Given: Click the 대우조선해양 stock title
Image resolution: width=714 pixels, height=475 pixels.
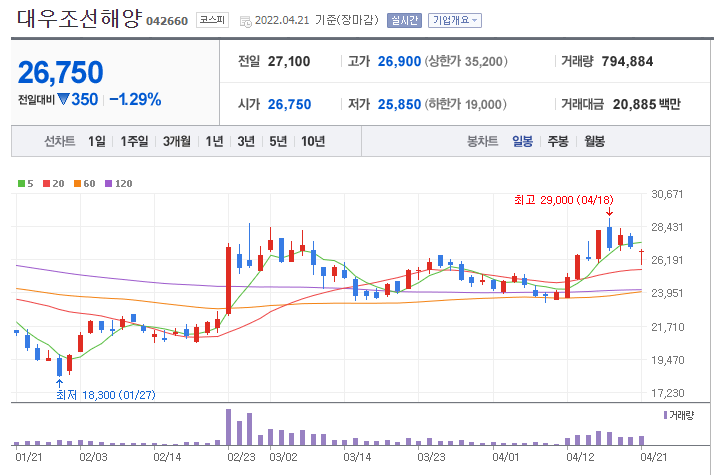Looking at the screenshot, I should [x=79, y=19].
